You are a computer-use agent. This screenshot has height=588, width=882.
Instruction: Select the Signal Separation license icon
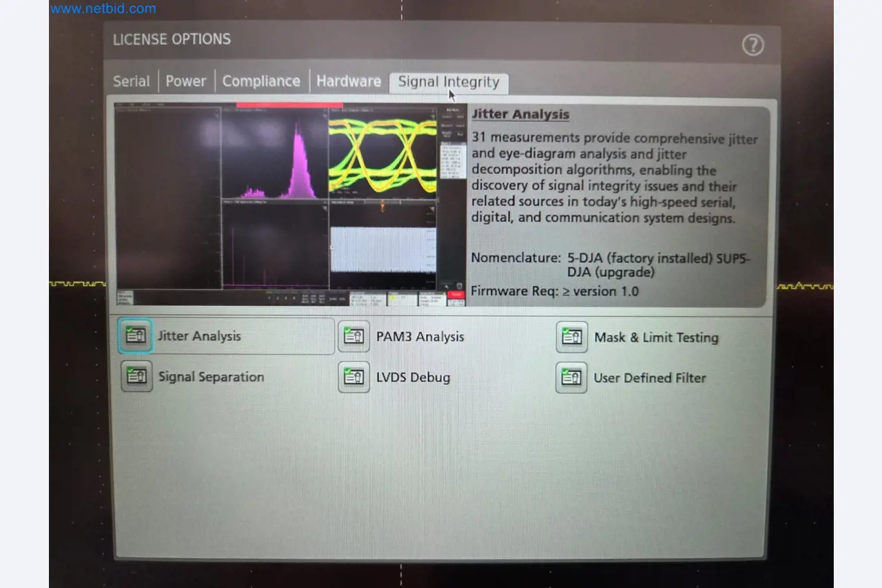click(x=136, y=377)
